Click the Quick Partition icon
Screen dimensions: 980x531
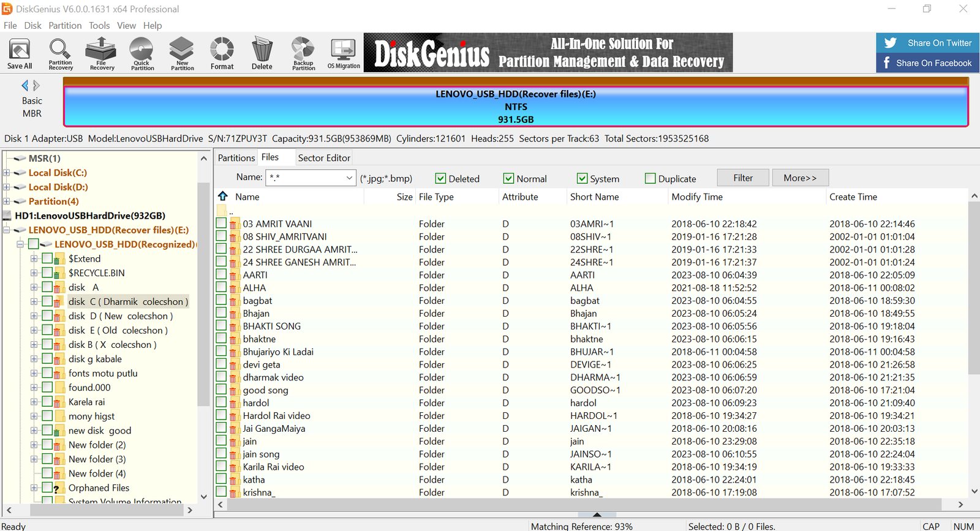[x=141, y=53]
